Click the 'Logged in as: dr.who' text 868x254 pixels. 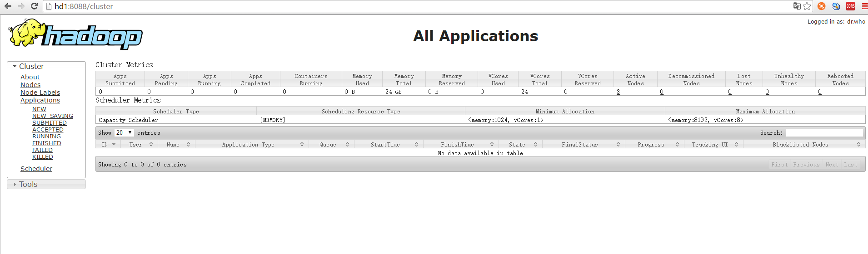[x=836, y=21]
